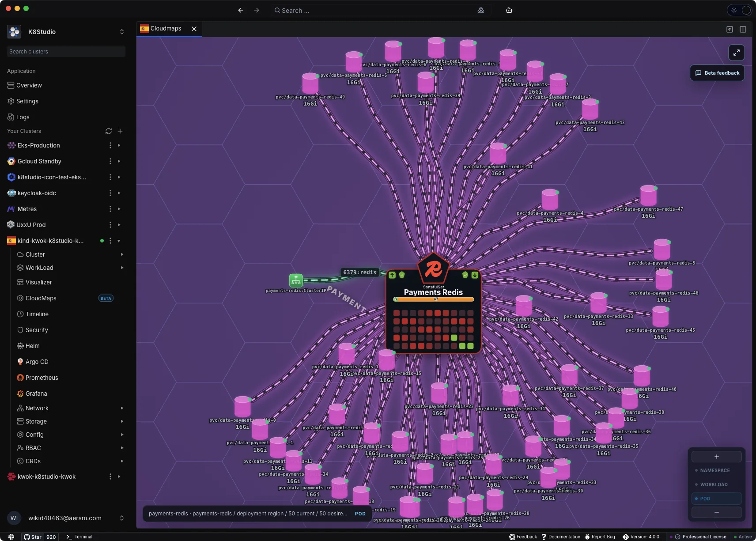Viewport: 756px width, 541px height.
Task: Click the Beta feedback button
Action: pos(717,73)
